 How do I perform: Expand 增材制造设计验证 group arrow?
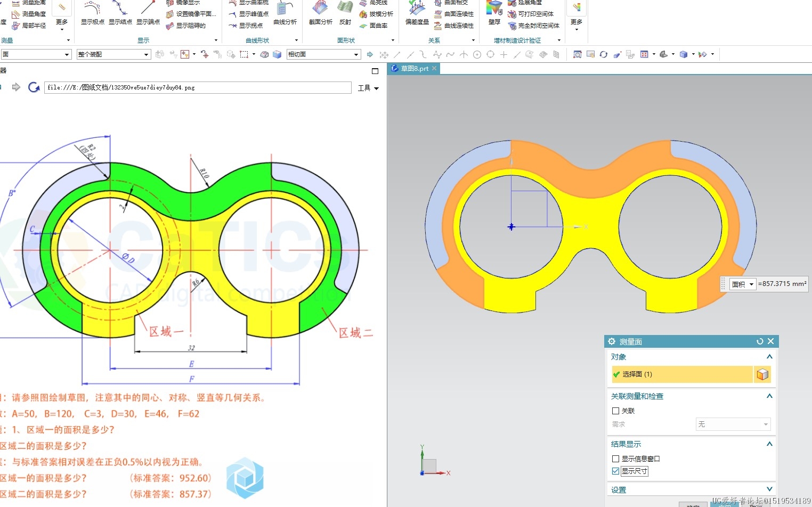pos(559,40)
